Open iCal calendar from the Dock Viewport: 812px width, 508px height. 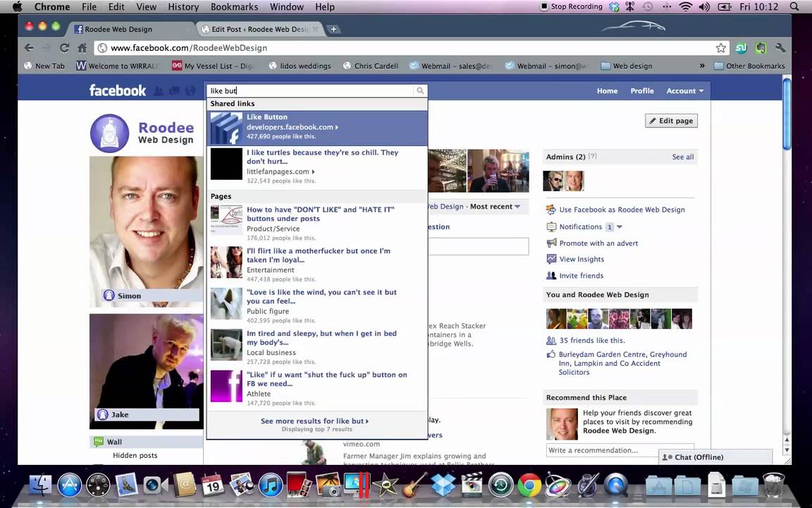pyautogui.click(x=212, y=485)
